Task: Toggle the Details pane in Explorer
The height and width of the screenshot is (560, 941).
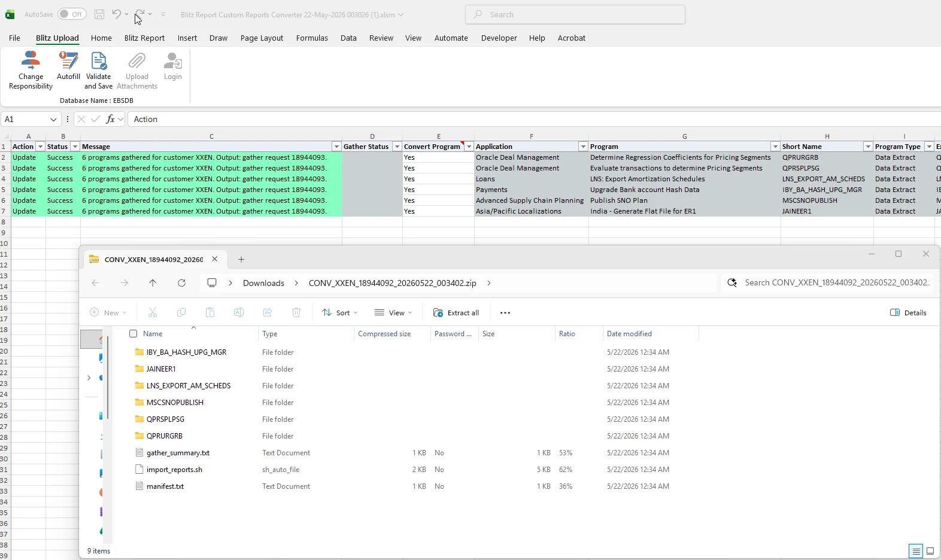Action: pyautogui.click(x=908, y=313)
